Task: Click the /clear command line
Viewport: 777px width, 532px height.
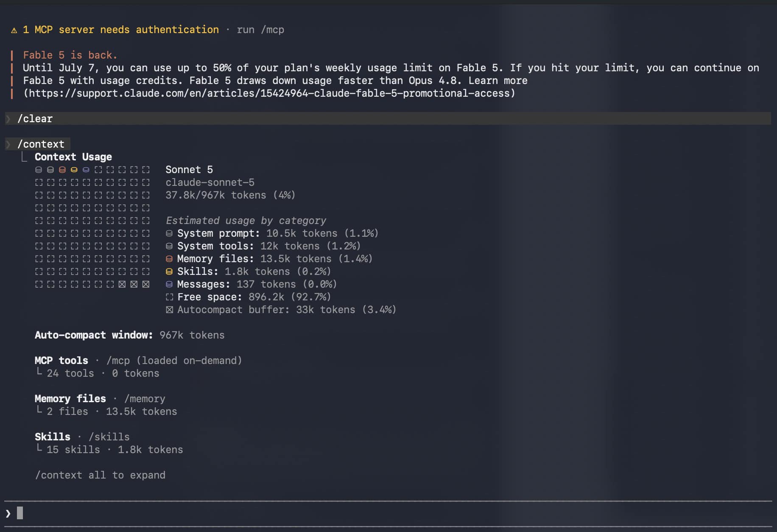Action: coord(388,119)
